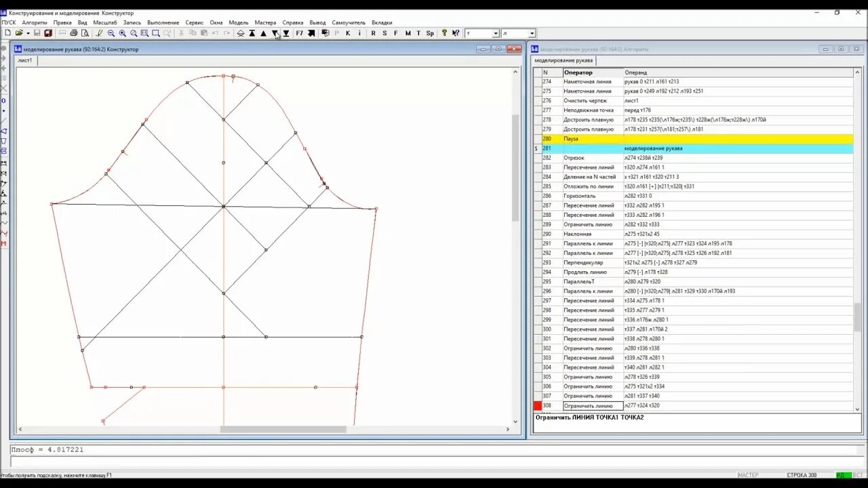Click the plain magnifier zoom icon
This screenshot has width=868, height=488.
[x=134, y=33]
